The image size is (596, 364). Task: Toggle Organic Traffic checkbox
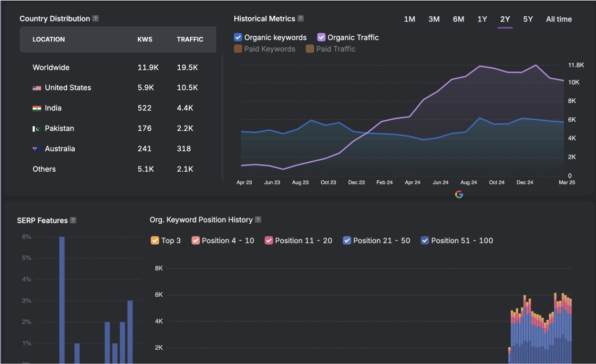point(321,37)
